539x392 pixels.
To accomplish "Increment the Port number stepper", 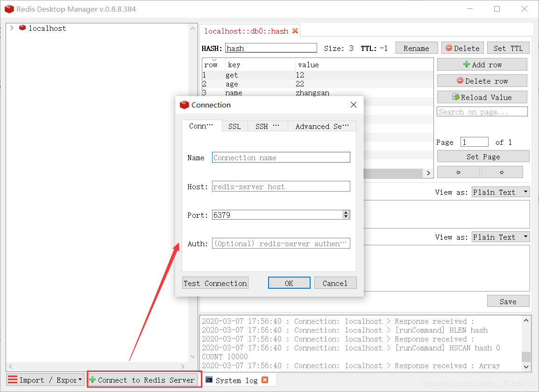I will [x=346, y=213].
